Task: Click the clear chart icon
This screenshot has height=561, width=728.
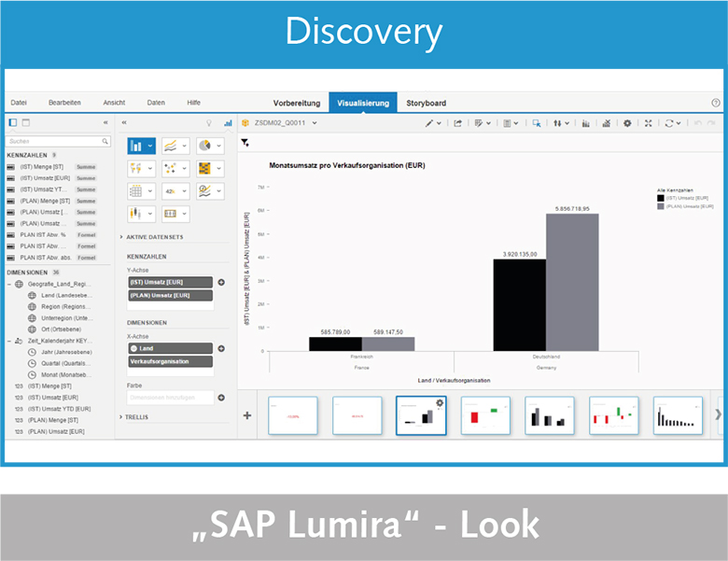Action: (x=607, y=123)
